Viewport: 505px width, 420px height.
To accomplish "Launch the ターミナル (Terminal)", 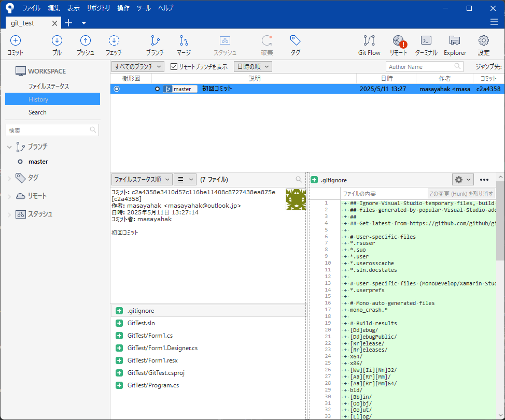I will [426, 46].
